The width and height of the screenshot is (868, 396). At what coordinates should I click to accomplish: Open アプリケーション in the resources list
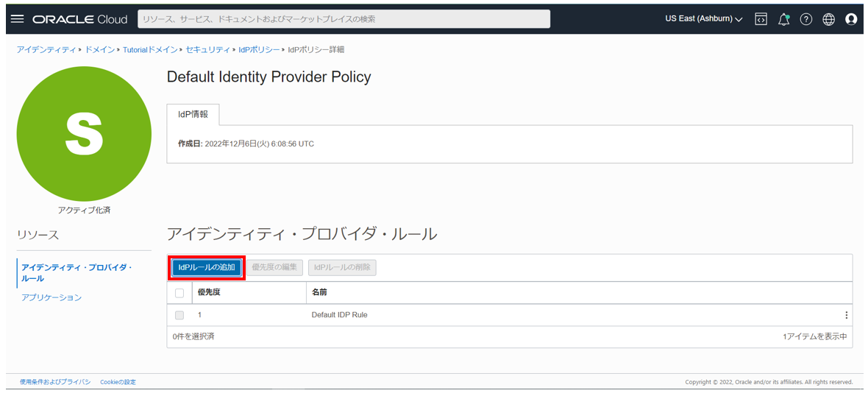(51, 297)
